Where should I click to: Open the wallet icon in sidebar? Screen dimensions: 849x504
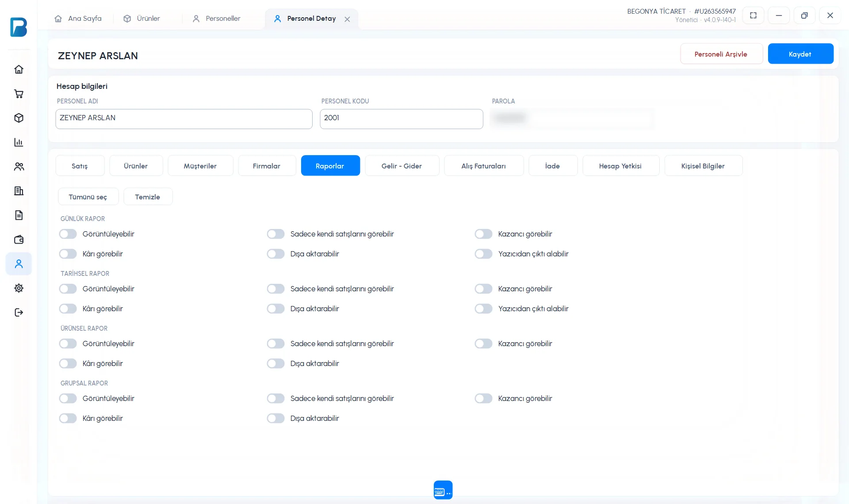tap(19, 240)
